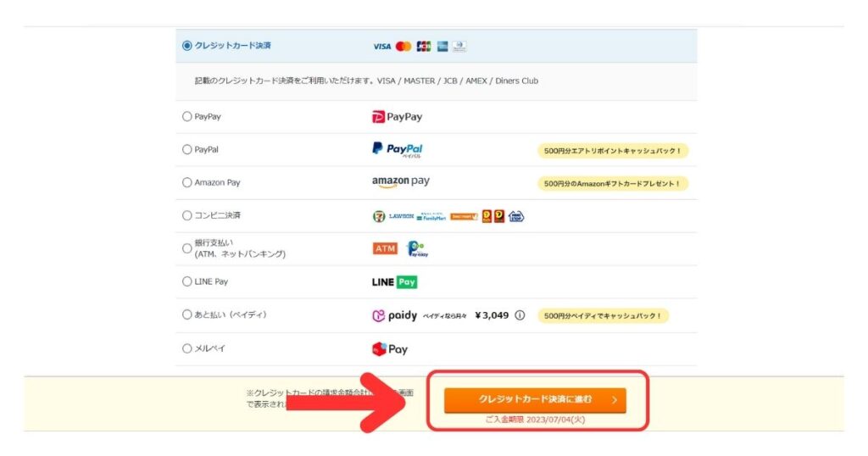Open the paidy info circle icon
868x456 pixels.
click(x=520, y=315)
